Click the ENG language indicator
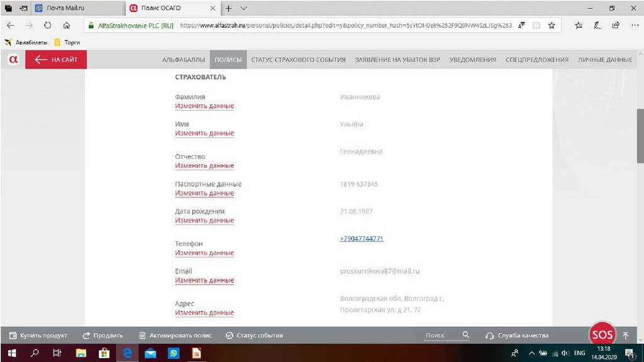 coord(579,353)
